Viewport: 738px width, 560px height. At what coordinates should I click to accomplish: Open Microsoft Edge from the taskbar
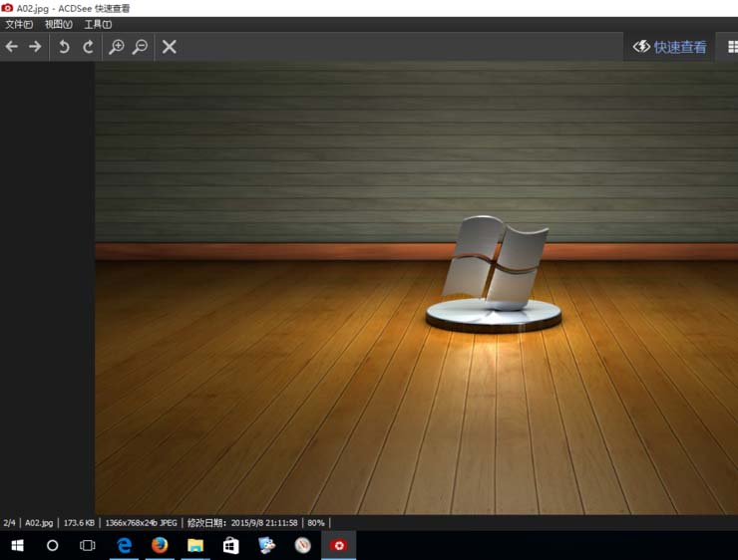coord(124,545)
